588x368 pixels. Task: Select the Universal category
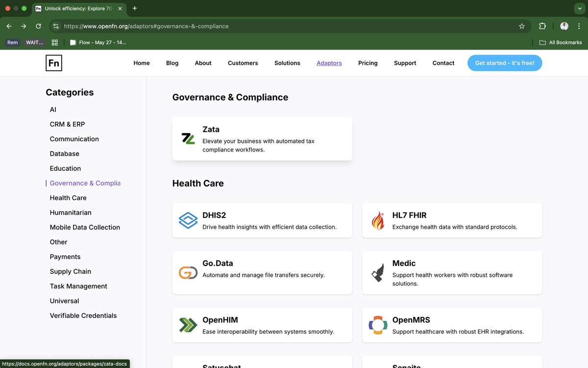(64, 301)
